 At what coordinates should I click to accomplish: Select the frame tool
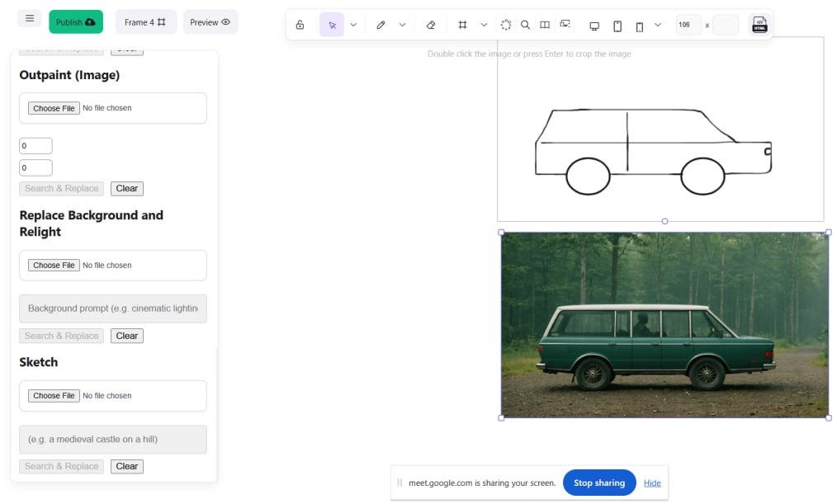pyautogui.click(x=463, y=25)
